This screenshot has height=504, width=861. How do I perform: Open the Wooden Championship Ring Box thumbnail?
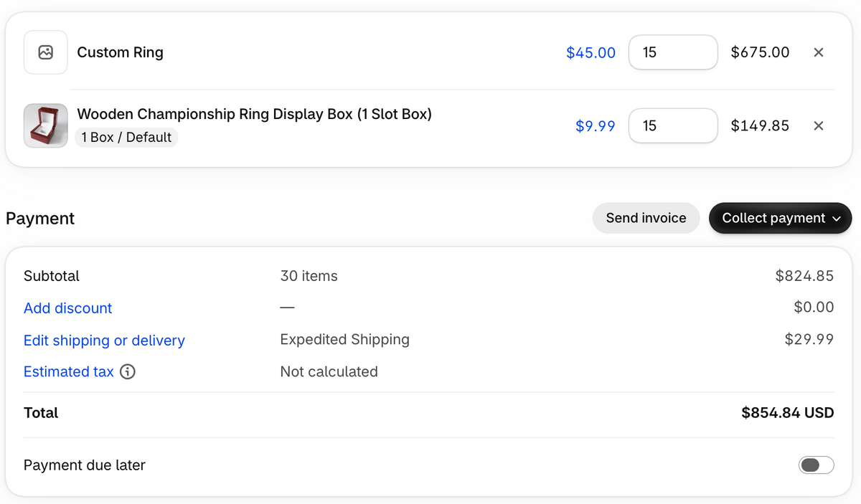(x=46, y=125)
